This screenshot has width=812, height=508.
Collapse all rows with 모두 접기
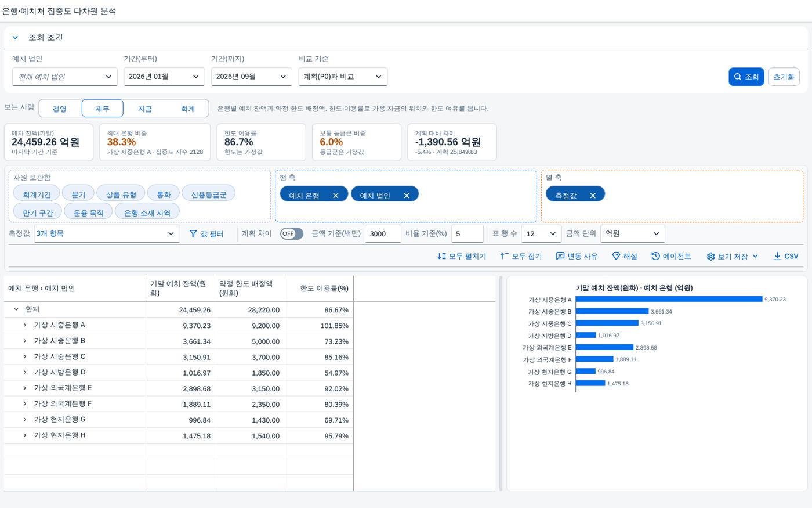(521, 256)
